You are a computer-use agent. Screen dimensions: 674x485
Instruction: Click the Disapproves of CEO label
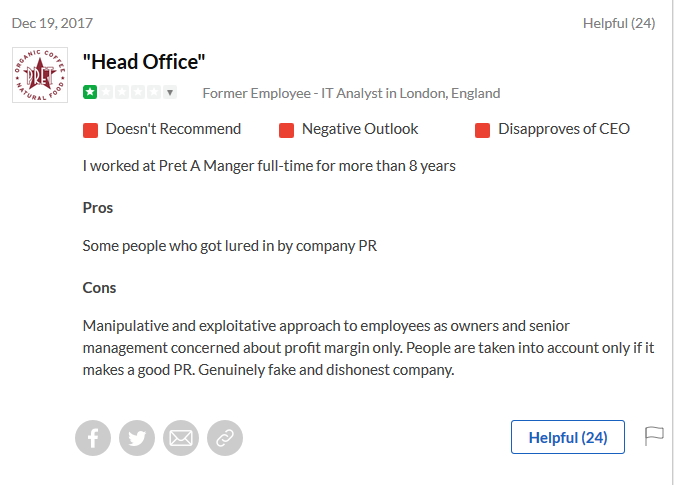(564, 129)
